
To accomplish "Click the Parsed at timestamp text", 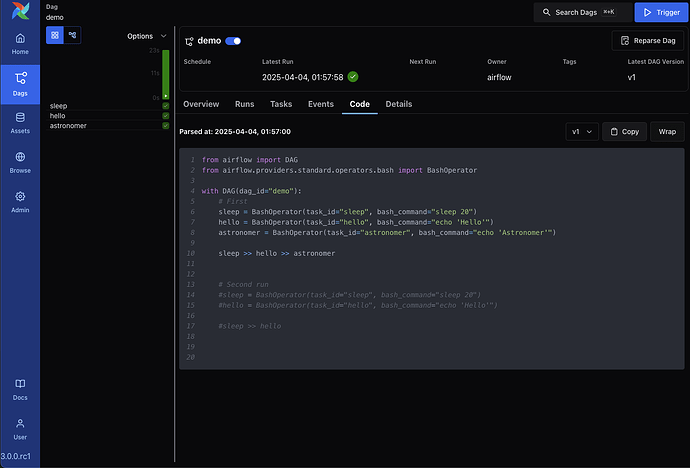I will (x=235, y=132).
